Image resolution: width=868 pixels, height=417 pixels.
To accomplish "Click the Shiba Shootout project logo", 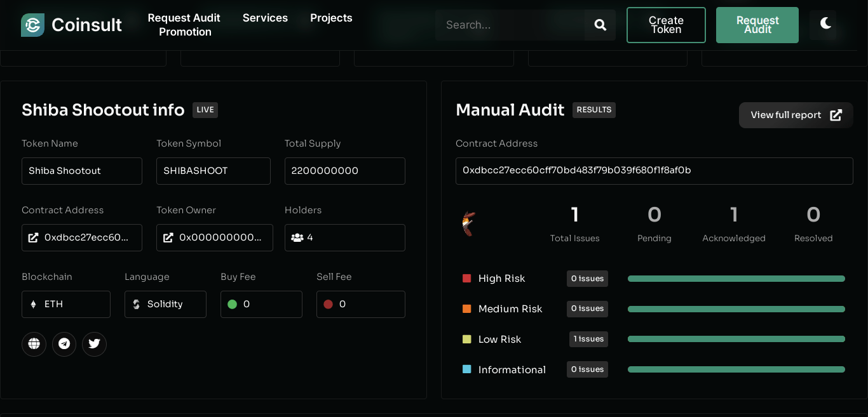I will click(469, 223).
